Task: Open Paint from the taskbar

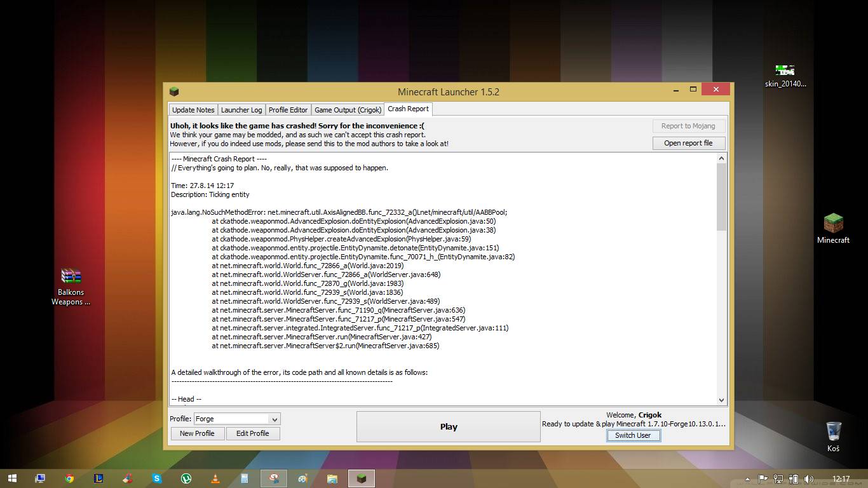Action: [x=303, y=478]
